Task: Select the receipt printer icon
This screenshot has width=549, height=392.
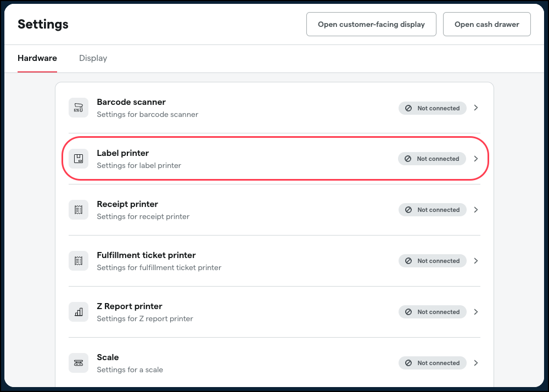Action: [x=78, y=210]
